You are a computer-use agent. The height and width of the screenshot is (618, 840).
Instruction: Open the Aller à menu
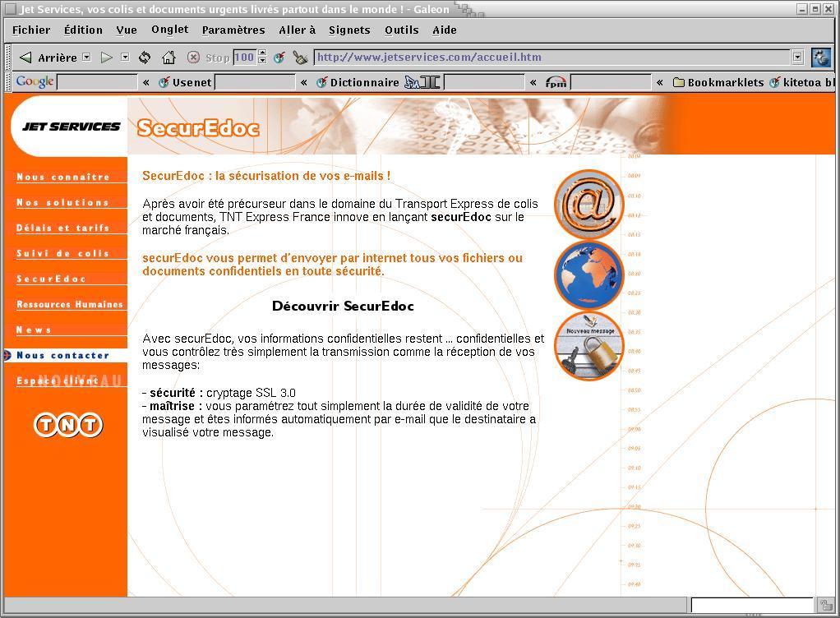click(298, 30)
